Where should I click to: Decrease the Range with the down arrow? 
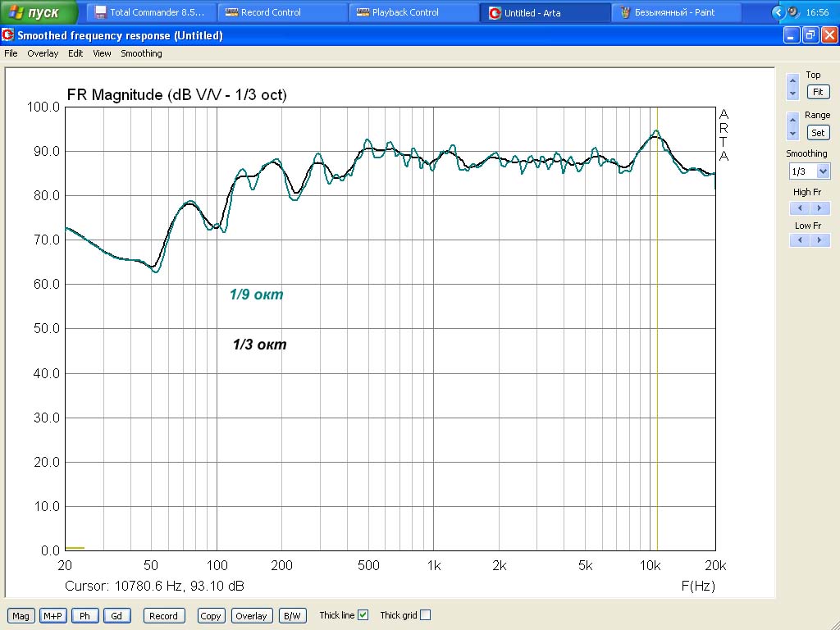click(x=793, y=133)
